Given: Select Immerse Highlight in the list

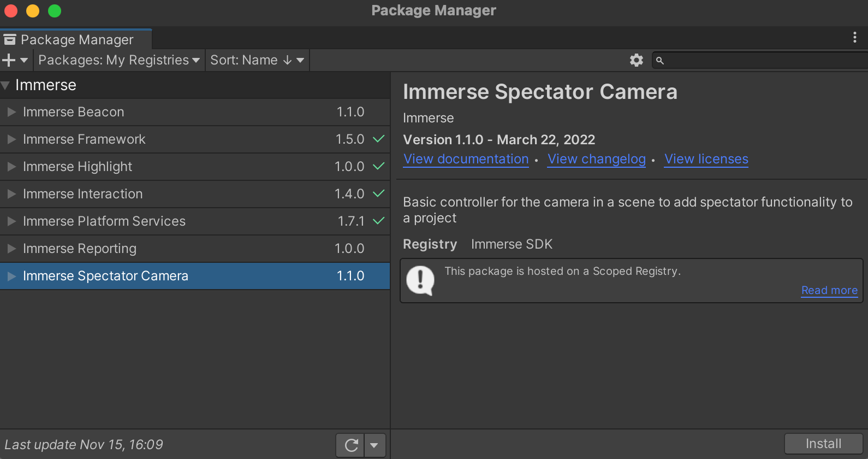Looking at the screenshot, I should tap(78, 167).
